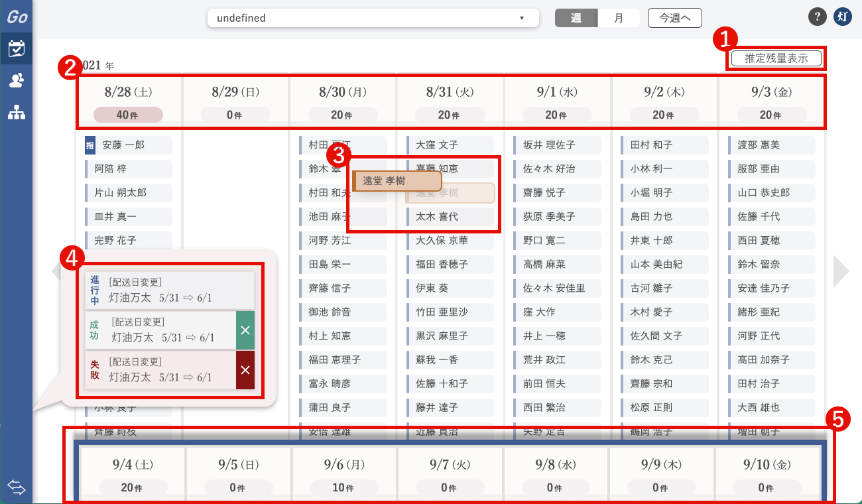Open the customers people sidebar icon

[17, 81]
